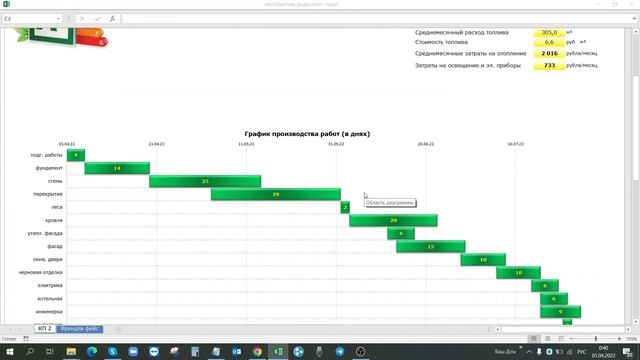The width and height of the screenshot is (640, 360).
Task: Switch to the КП 2 sheet tab
Action: (44, 329)
